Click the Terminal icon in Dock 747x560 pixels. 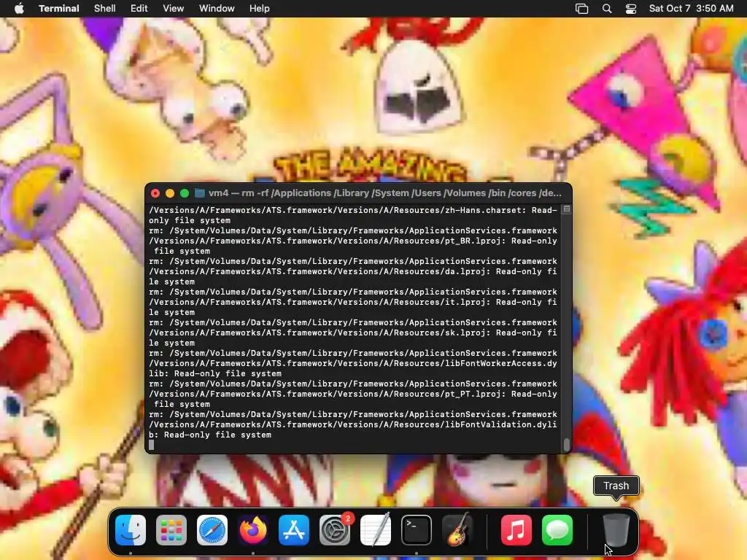[417, 530]
